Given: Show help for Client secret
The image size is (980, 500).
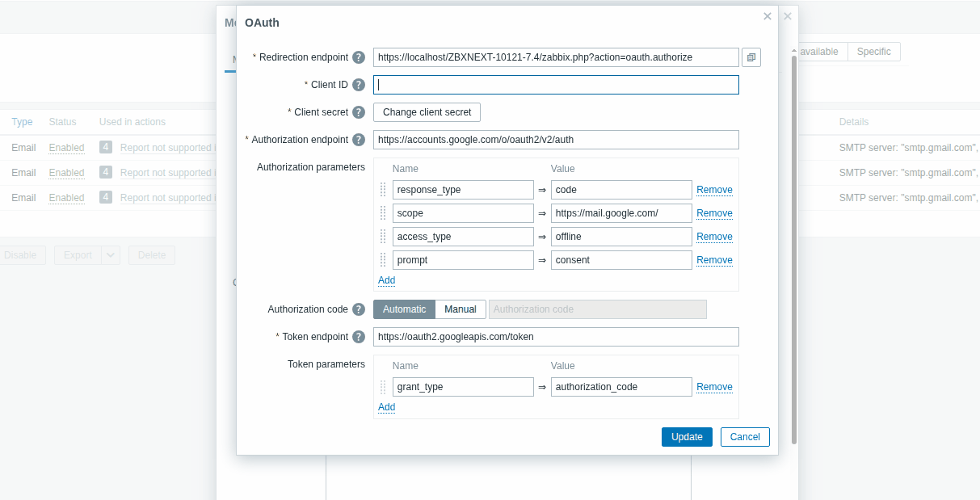Looking at the screenshot, I should (x=359, y=112).
